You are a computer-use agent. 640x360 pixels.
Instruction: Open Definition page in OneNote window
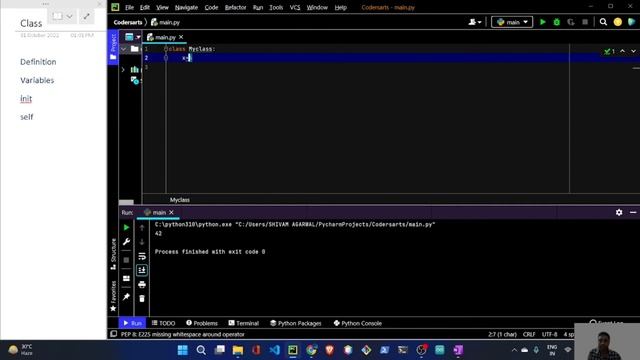38,62
